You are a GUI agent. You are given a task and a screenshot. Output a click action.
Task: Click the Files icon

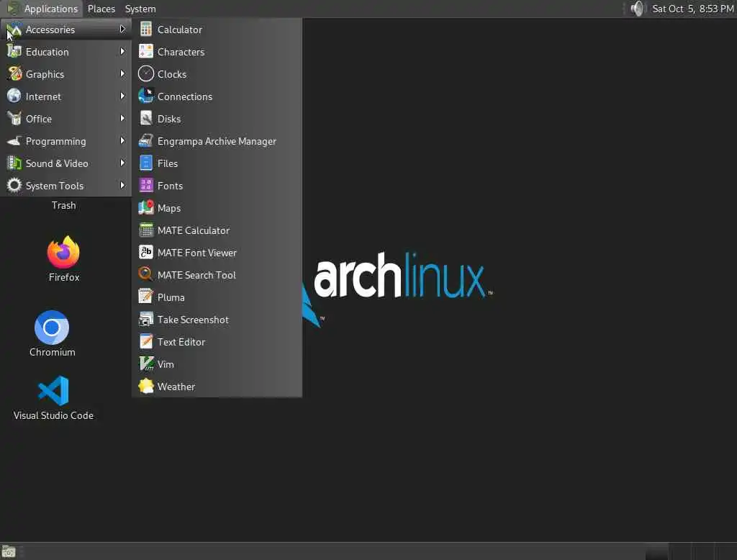click(x=145, y=163)
